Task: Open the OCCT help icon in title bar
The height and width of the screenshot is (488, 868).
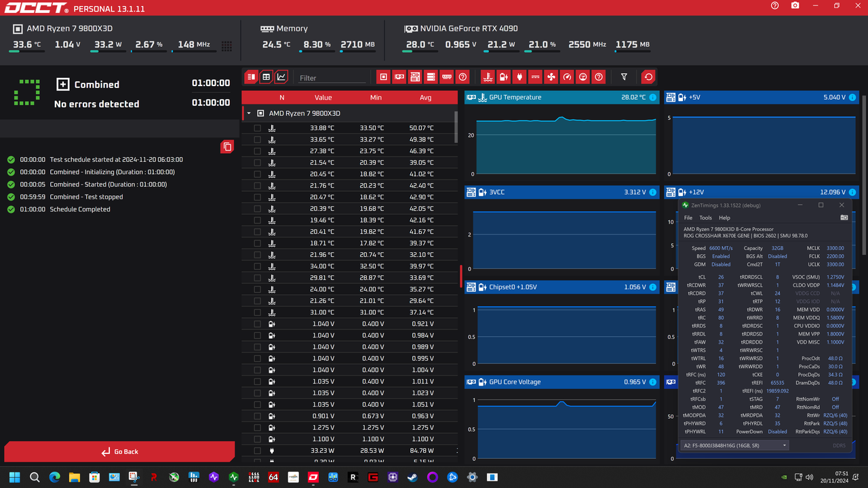Action: (x=774, y=5)
